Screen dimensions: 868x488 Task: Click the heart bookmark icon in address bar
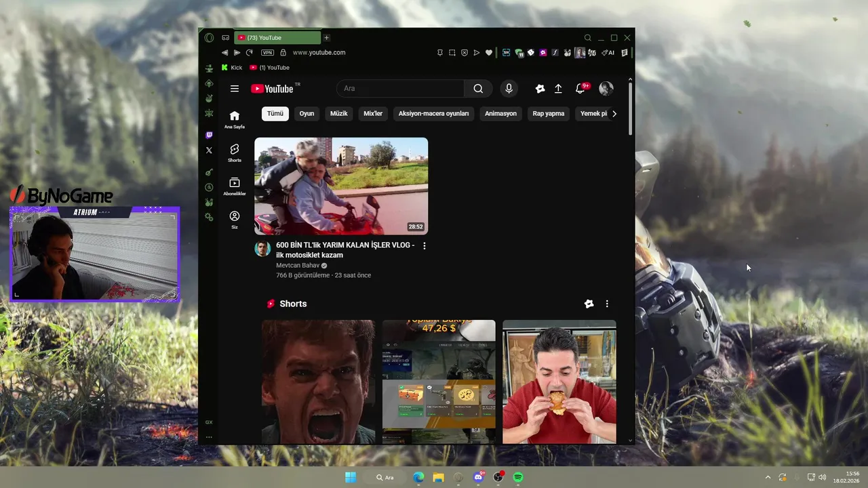pyautogui.click(x=488, y=52)
